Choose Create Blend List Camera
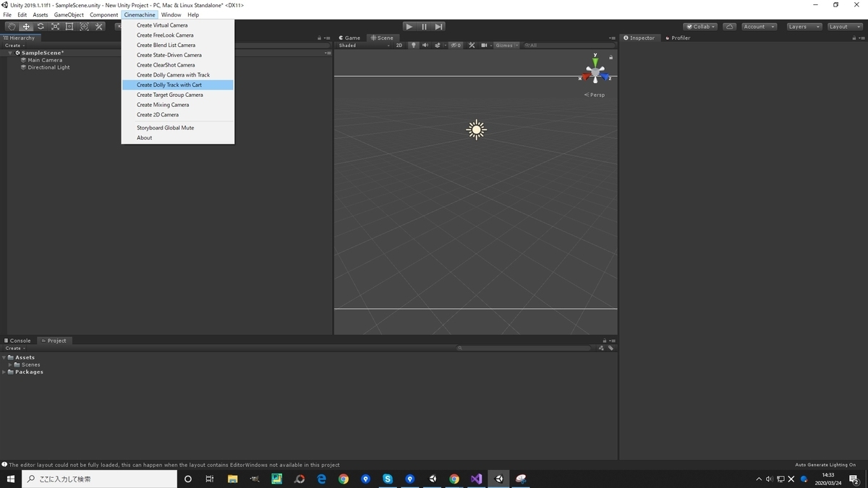This screenshot has height=488, width=868. [x=178, y=45]
